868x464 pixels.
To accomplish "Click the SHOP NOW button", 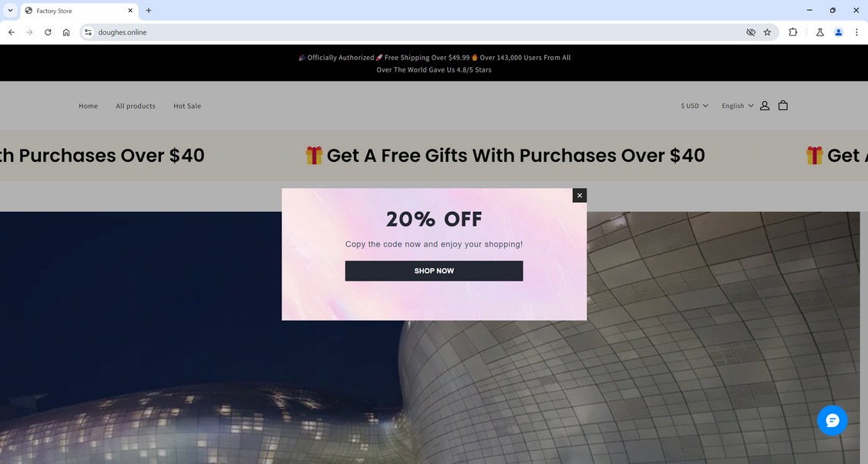I will tap(434, 271).
